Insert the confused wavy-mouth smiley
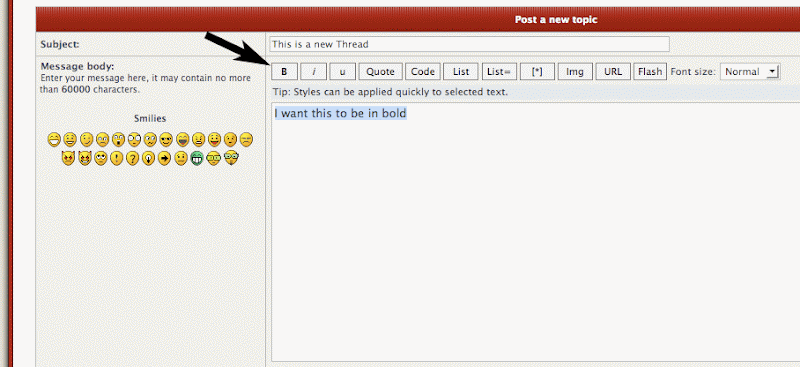The height and width of the screenshot is (367, 800). pos(151,139)
